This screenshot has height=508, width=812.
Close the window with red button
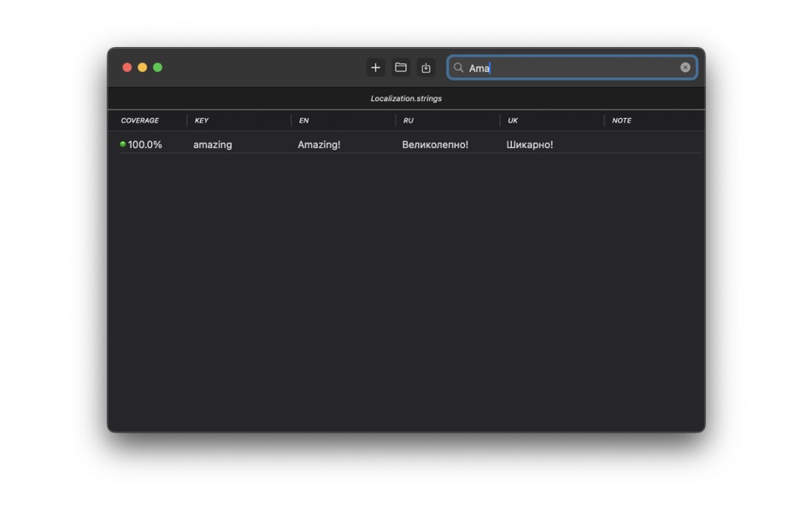[x=127, y=68]
